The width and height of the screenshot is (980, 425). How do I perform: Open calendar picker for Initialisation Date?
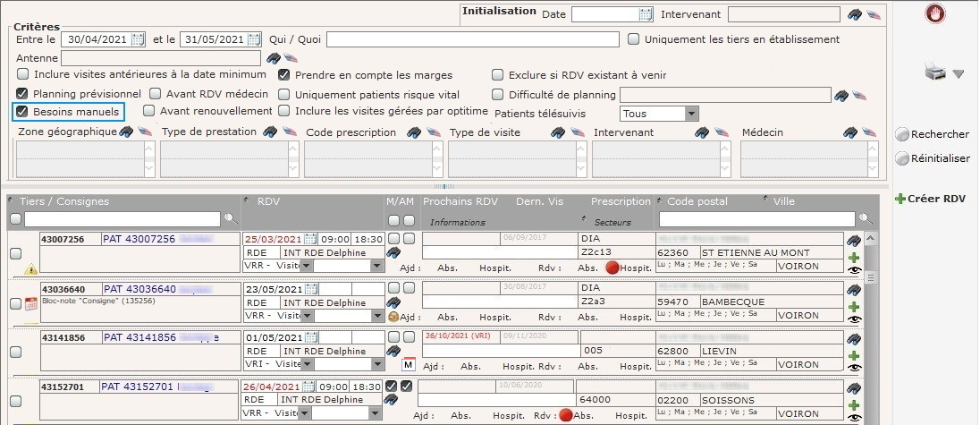click(x=646, y=14)
